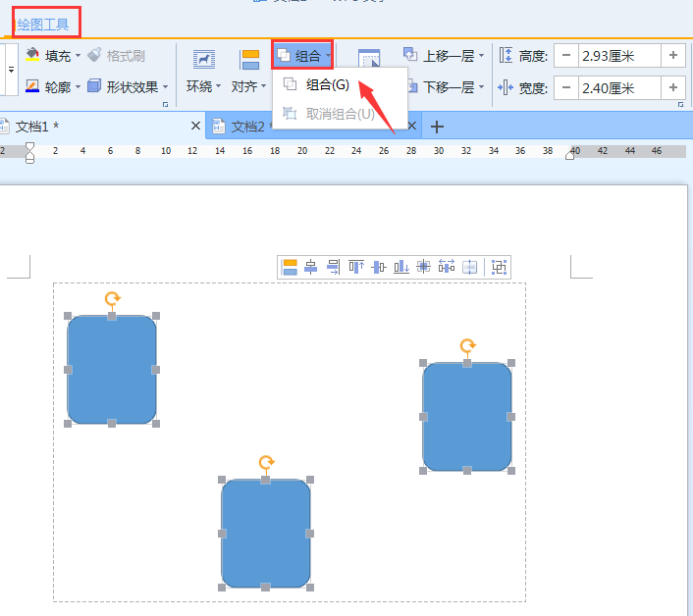Switch to the 文档1 document tab

tap(101, 127)
